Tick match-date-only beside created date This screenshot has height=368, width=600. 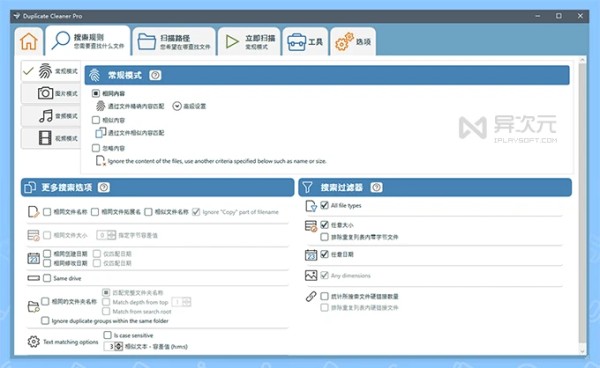(97, 254)
